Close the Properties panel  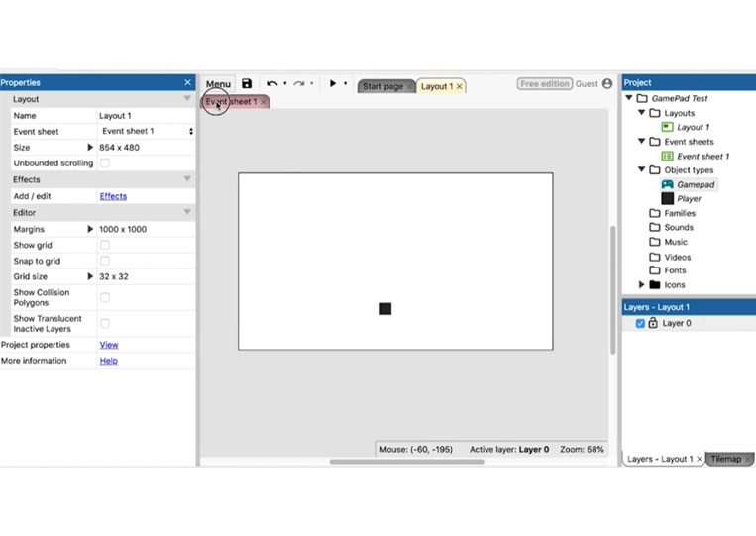point(187,82)
